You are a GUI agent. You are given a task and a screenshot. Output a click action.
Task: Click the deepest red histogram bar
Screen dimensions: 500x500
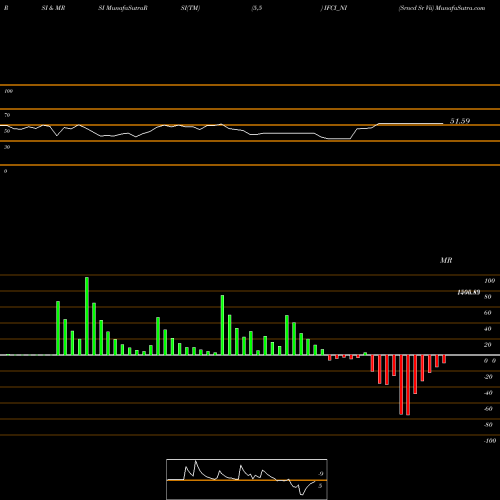click(x=408, y=385)
